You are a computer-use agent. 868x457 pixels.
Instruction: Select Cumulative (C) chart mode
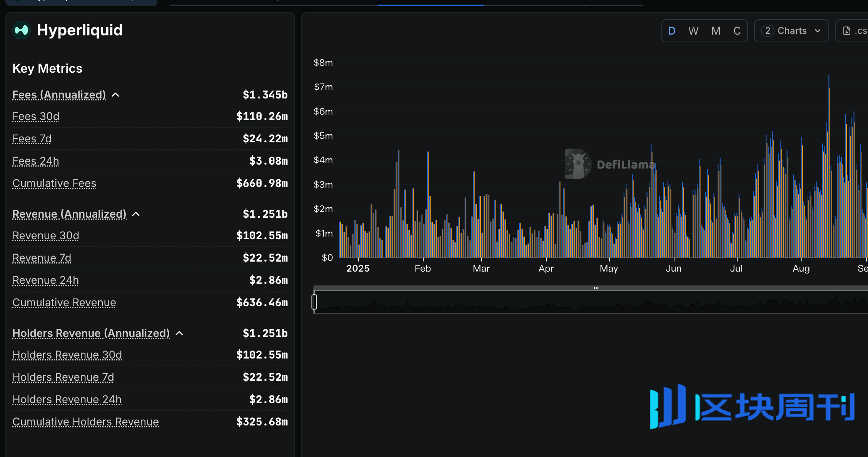click(737, 31)
